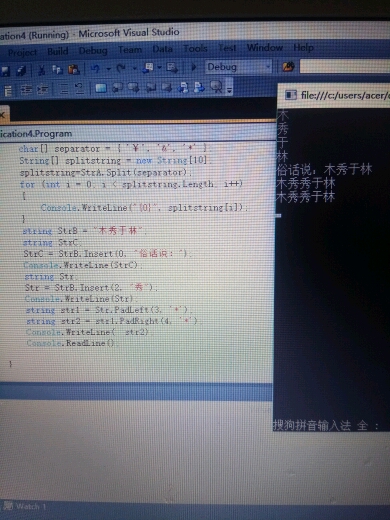
Task: Open the Build menu
Action: [x=58, y=51]
